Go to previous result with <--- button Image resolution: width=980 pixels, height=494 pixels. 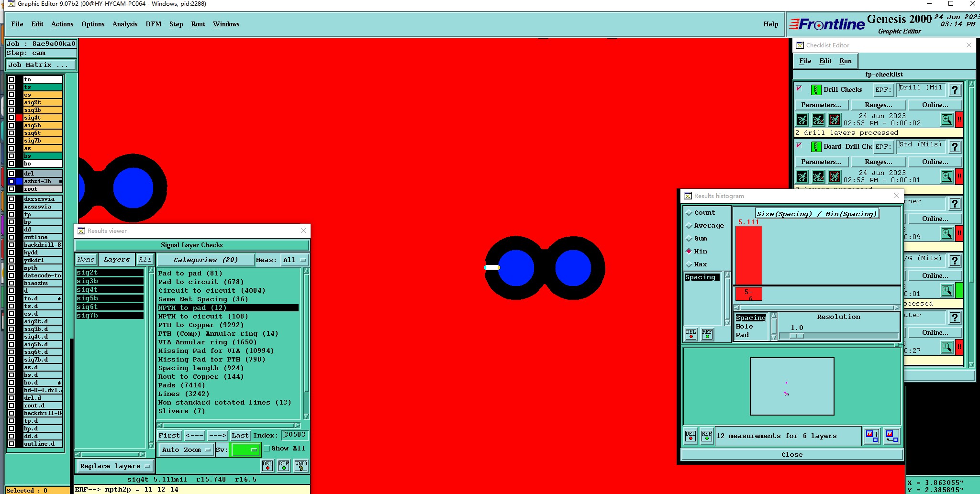coord(195,435)
